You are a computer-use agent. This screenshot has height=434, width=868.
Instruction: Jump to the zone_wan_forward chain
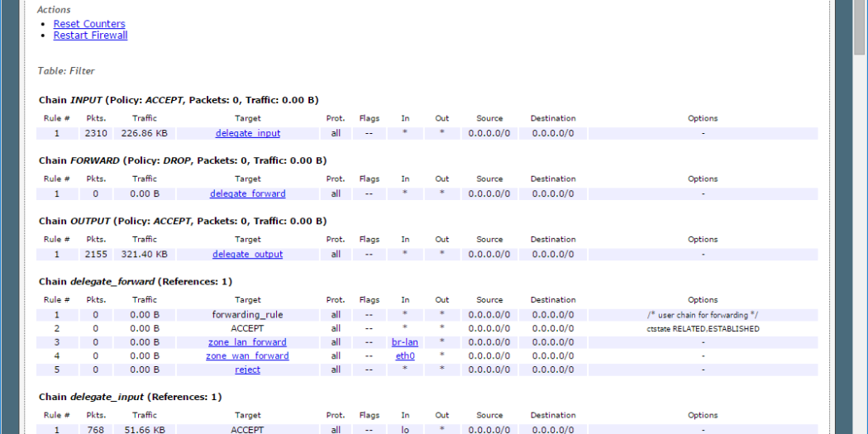point(247,356)
